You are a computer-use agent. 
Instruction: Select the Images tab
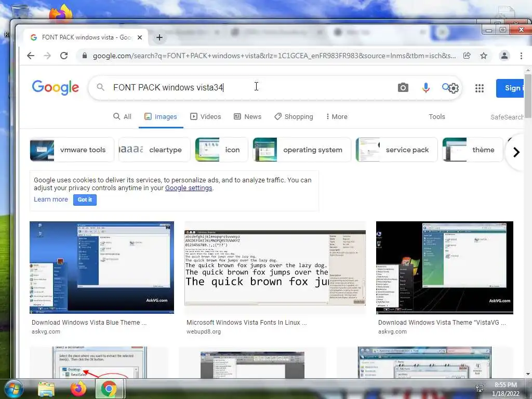point(161,117)
